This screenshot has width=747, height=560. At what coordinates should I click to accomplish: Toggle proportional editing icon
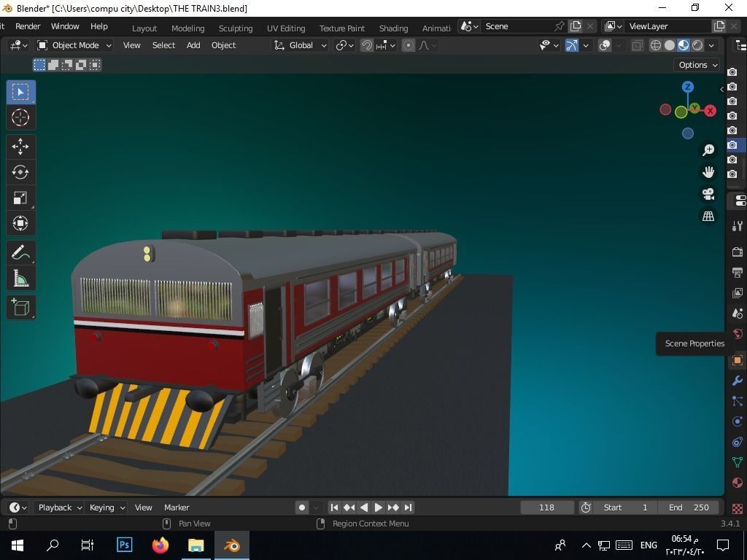[x=409, y=45]
